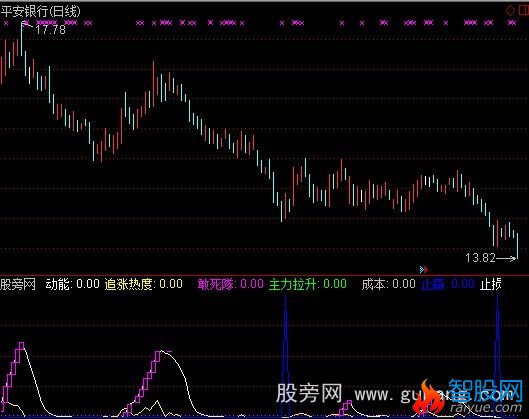Click the red diamond icon at top right

pos(510,11)
